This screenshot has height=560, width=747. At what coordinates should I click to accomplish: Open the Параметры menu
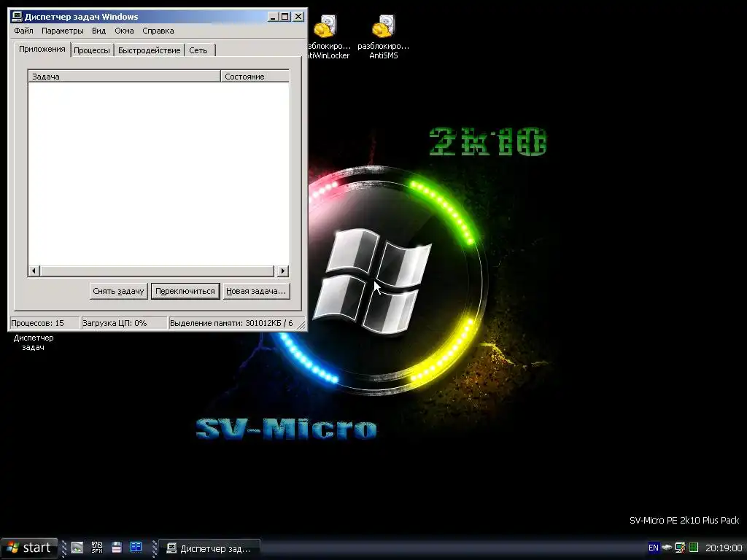tap(63, 31)
